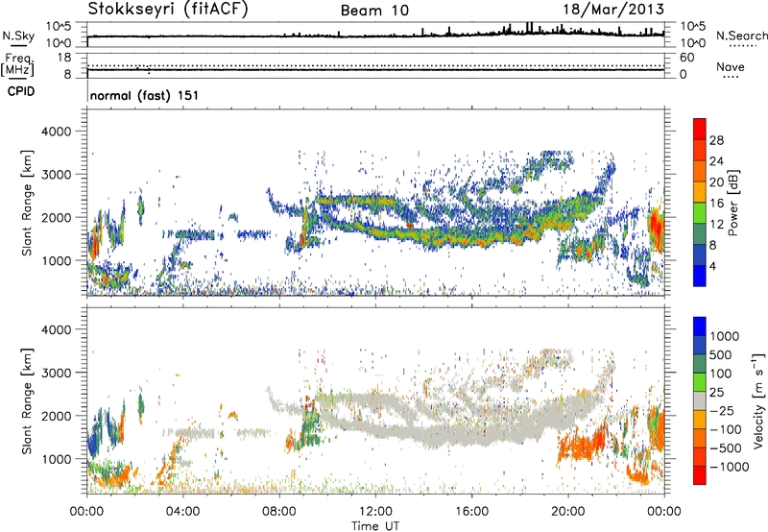Click the 'CPID' label
Image resolution: width=768 pixels, height=532 pixels.
tap(21, 91)
